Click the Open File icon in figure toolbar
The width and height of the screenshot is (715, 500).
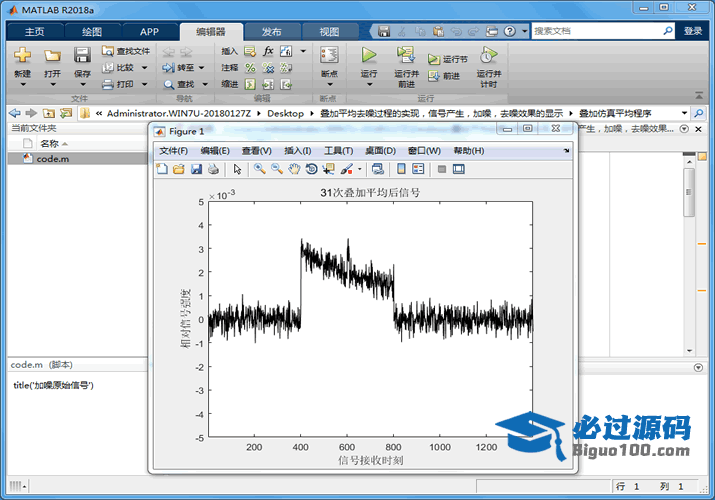pyautogui.click(x=179, y=169)
